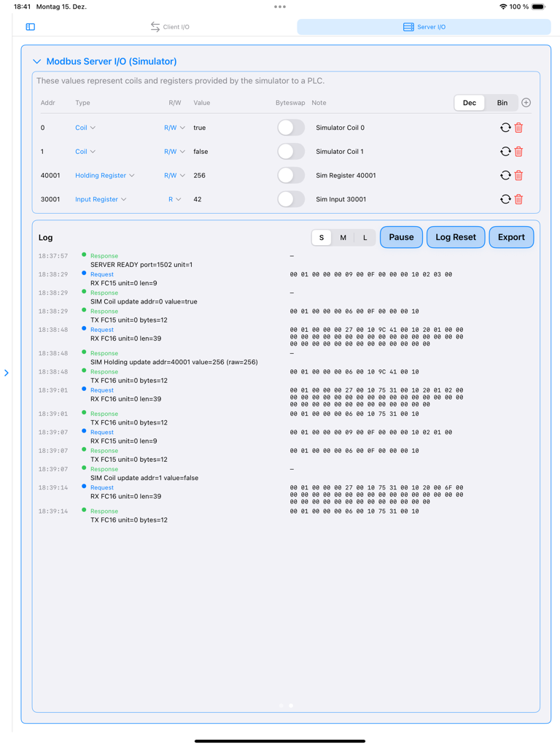
Task: Set log size to S
Action: click(322, 237)
